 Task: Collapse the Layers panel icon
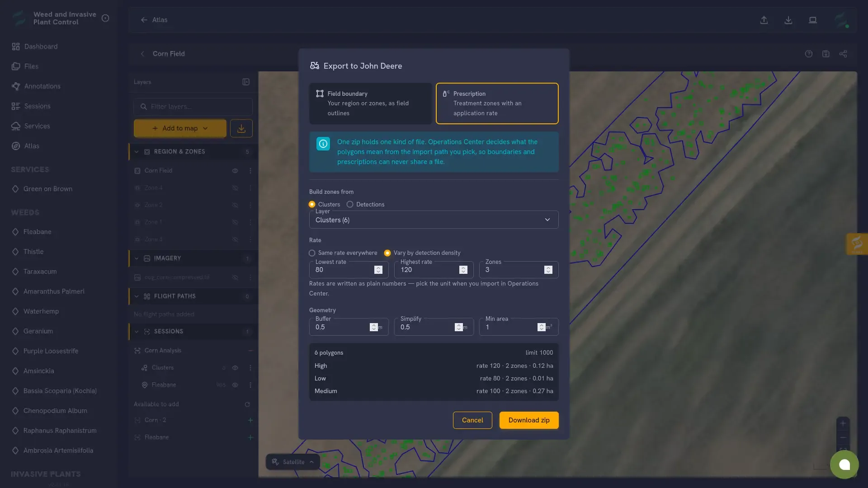coord(246,82)
